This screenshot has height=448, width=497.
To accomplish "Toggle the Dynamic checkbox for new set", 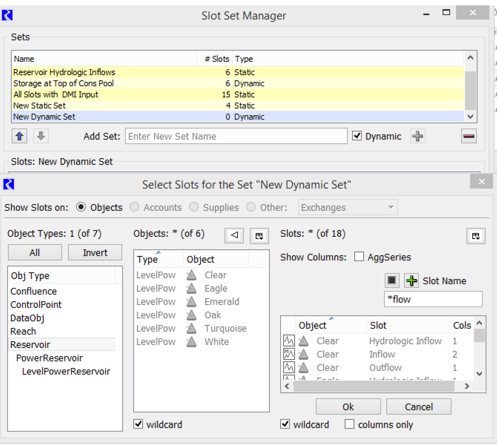I will (357, 136).
